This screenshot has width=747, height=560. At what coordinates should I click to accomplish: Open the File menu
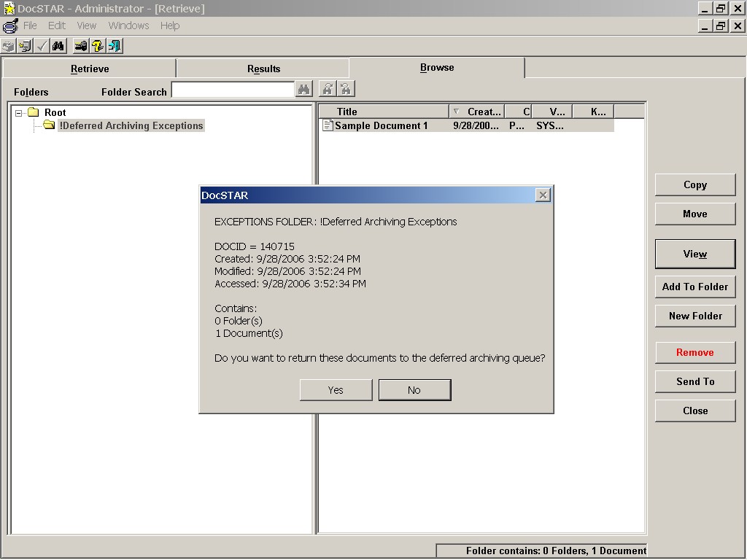click(x=30, y=26)
